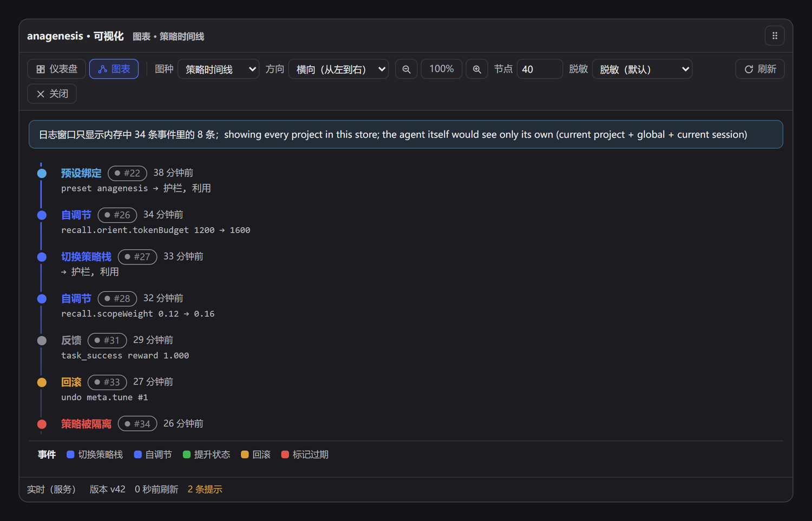
Task: Click the 版本 v42 status text
Action: tap(107, 490)
